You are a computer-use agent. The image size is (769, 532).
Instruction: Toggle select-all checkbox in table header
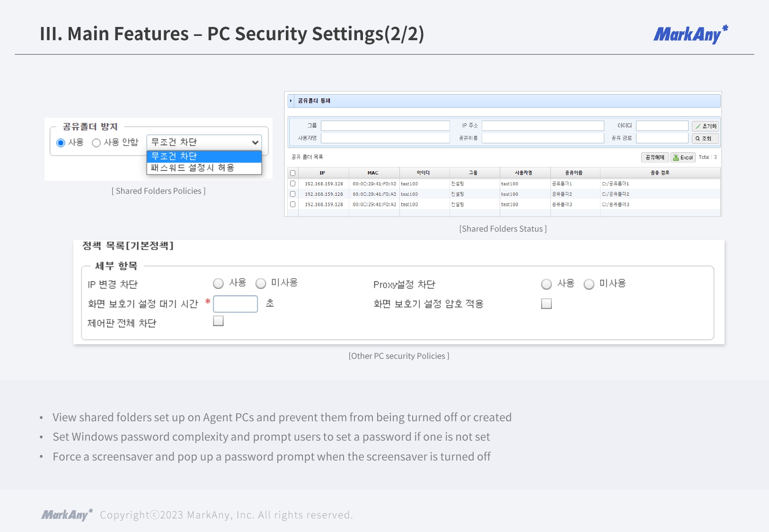click(x=292, y=173)
